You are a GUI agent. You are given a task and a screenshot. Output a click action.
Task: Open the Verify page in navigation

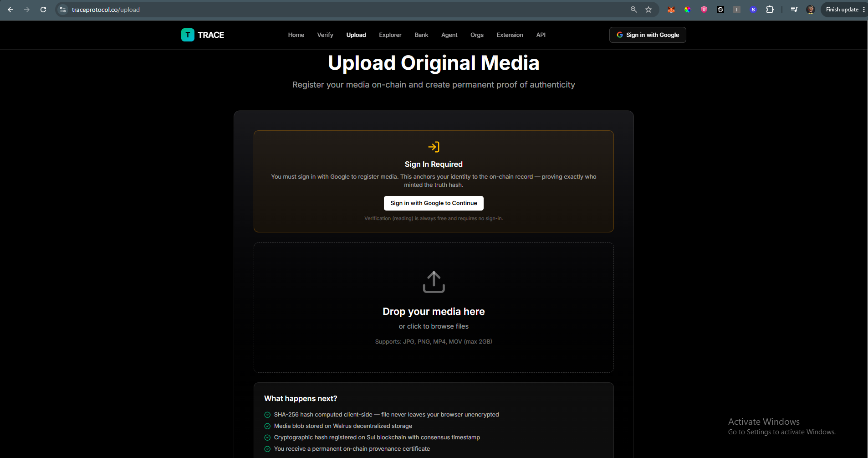[325, 35]
